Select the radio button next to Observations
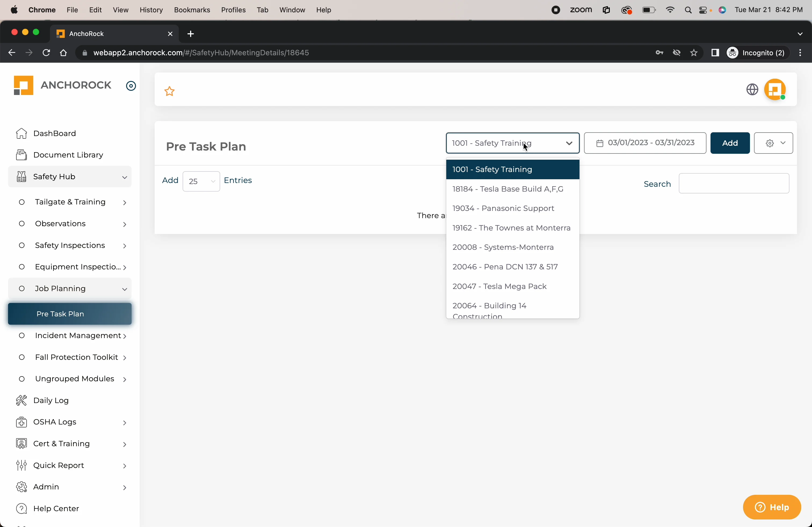Screen dimensions: 812x527 click(x=22, y=224)
